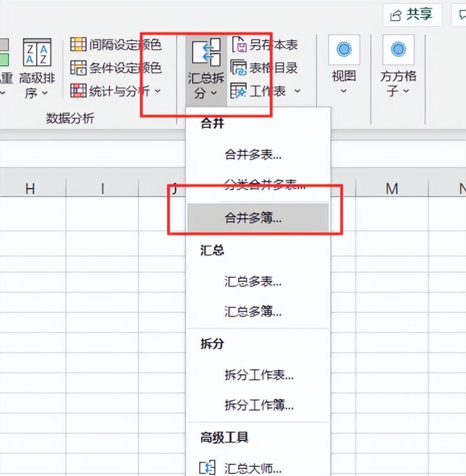Click the 表格目录 icon
466x476 pixels.
pyautogui.click(x=238, y=67)
